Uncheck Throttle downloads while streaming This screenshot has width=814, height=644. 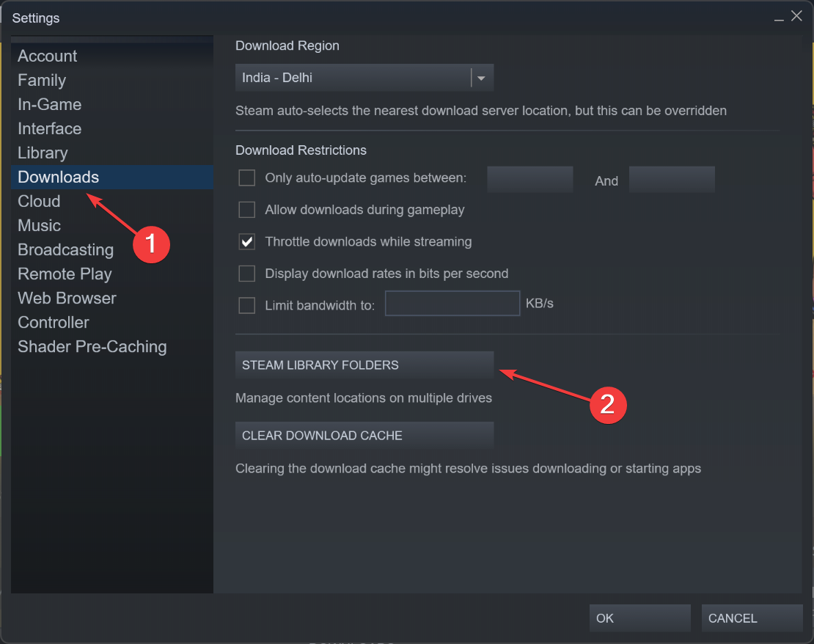click(x=246, y=241)
